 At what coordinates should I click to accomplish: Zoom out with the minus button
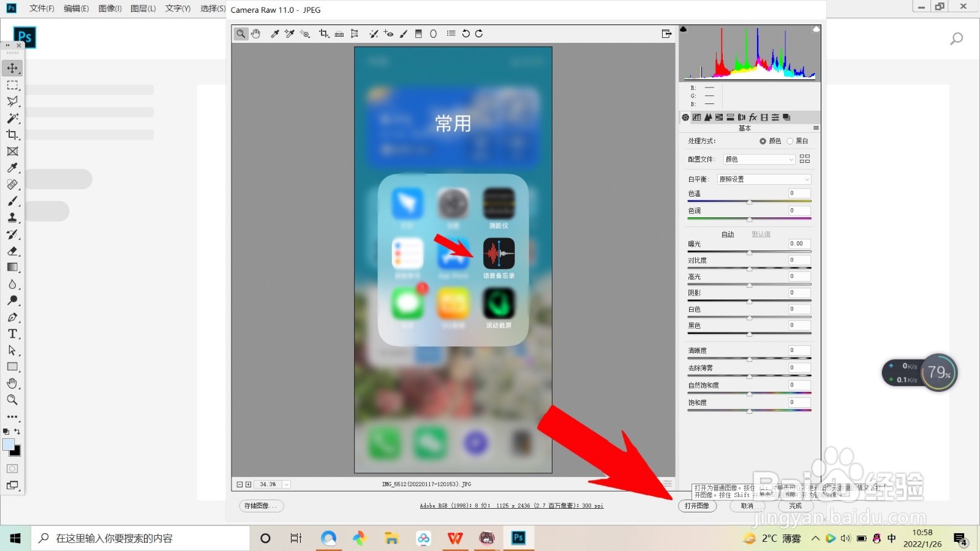(239, 484)
